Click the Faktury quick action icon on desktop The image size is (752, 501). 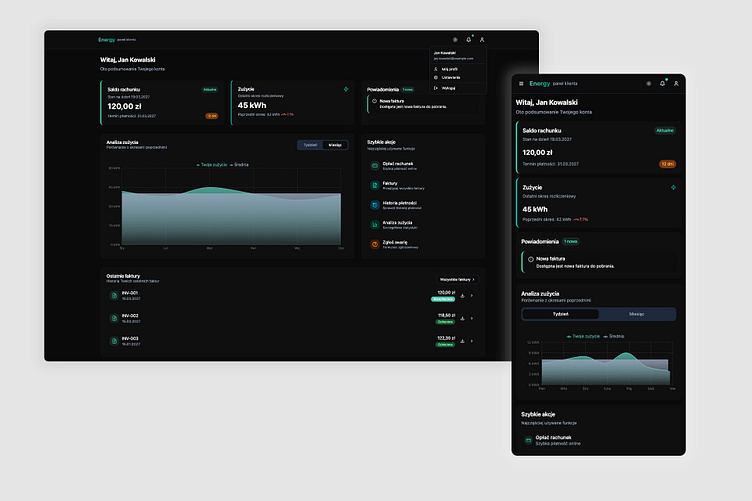375,186
